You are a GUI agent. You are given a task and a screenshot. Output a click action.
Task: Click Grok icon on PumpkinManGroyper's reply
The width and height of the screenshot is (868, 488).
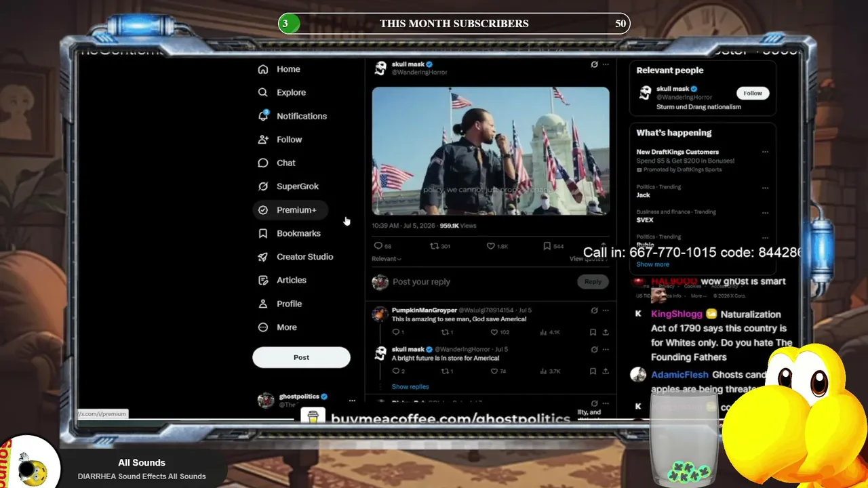point(594,310)
